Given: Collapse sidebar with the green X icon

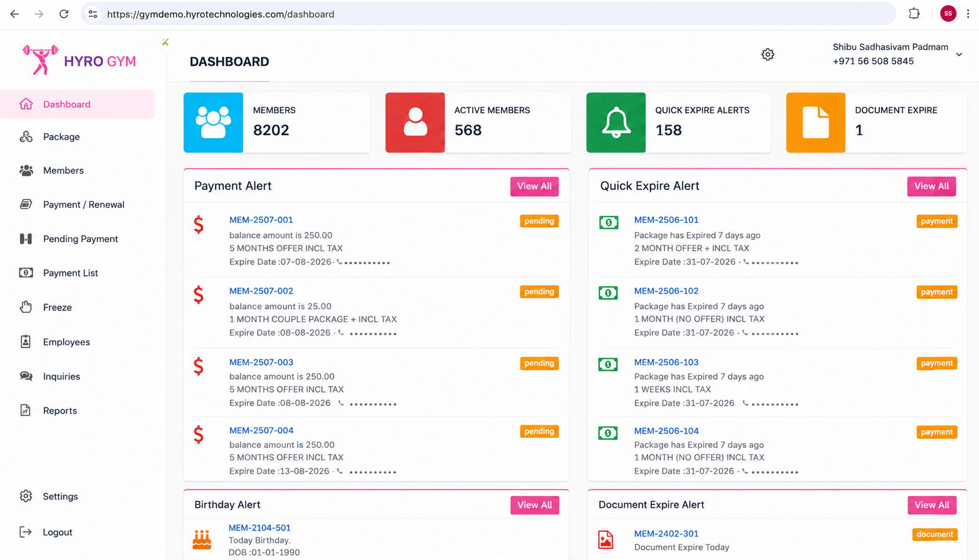Looking at the screenshot, I should (165, 42).
